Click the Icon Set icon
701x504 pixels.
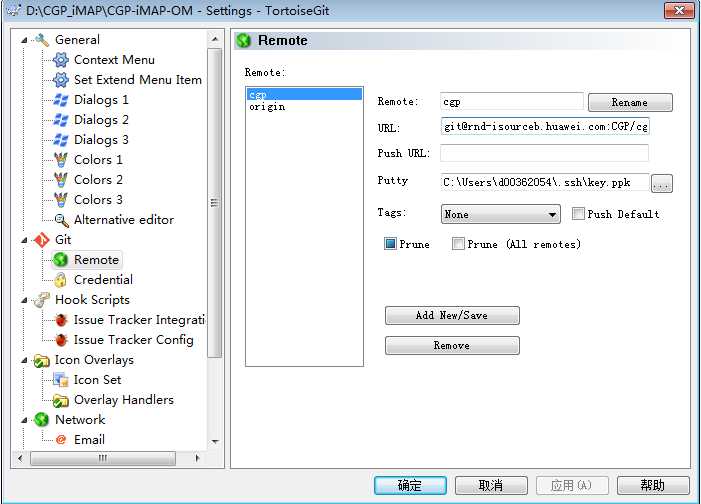coord(61,380)
